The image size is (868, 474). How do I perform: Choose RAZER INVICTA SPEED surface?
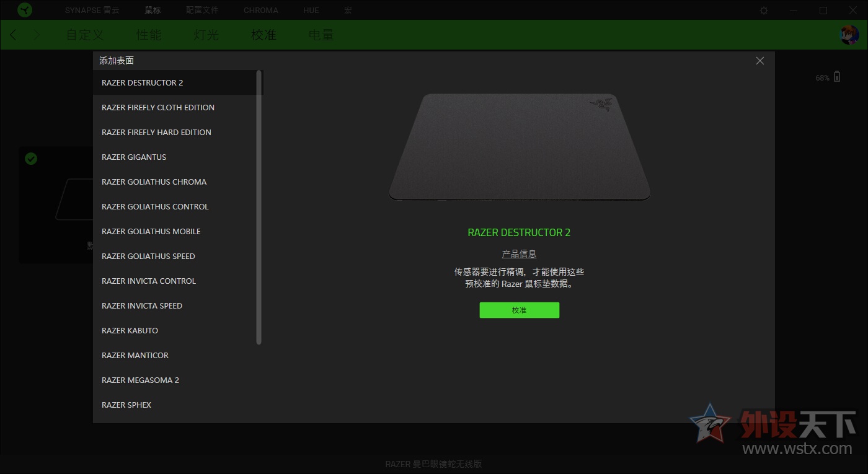[175, 305]
